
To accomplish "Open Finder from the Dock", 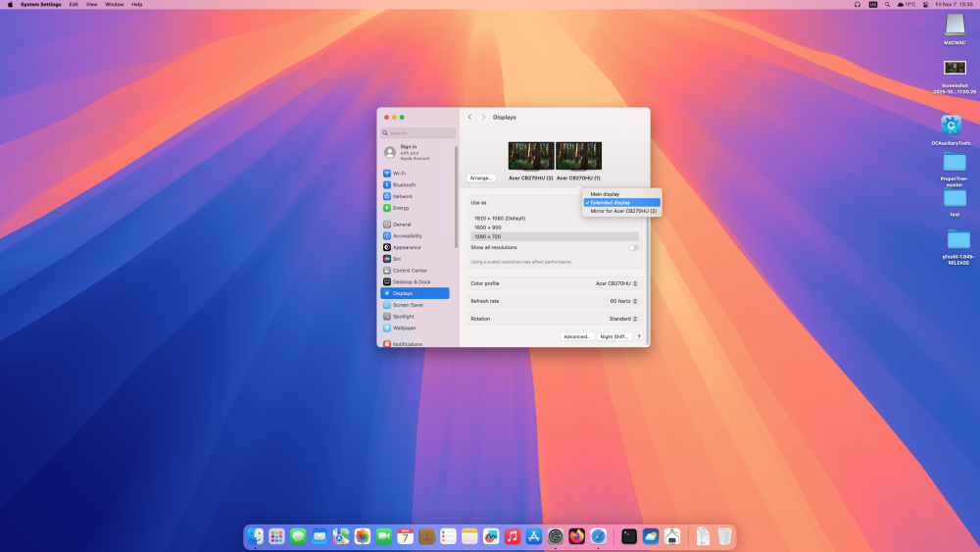I will [x=255, y=536].
